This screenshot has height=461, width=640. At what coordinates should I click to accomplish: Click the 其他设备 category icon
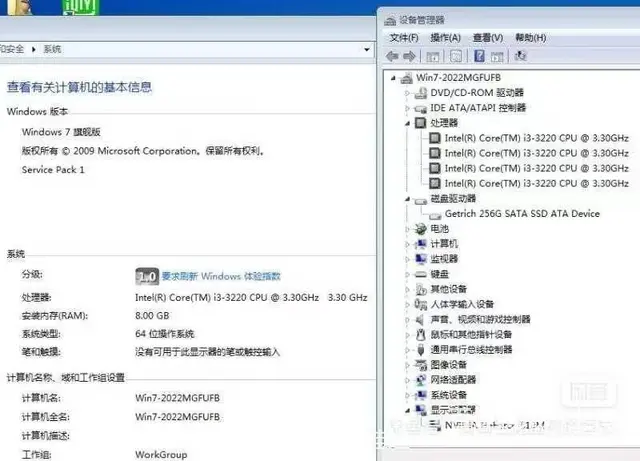point(420,290)
